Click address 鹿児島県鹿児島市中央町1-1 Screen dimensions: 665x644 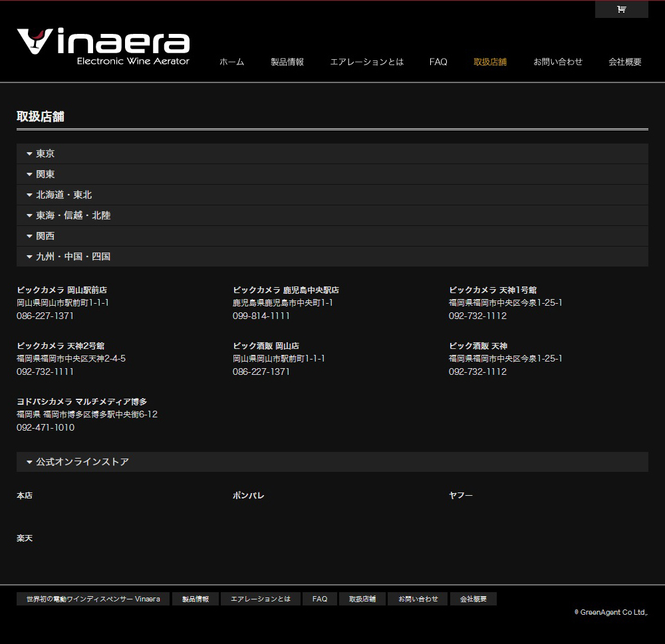click(283, 302)
